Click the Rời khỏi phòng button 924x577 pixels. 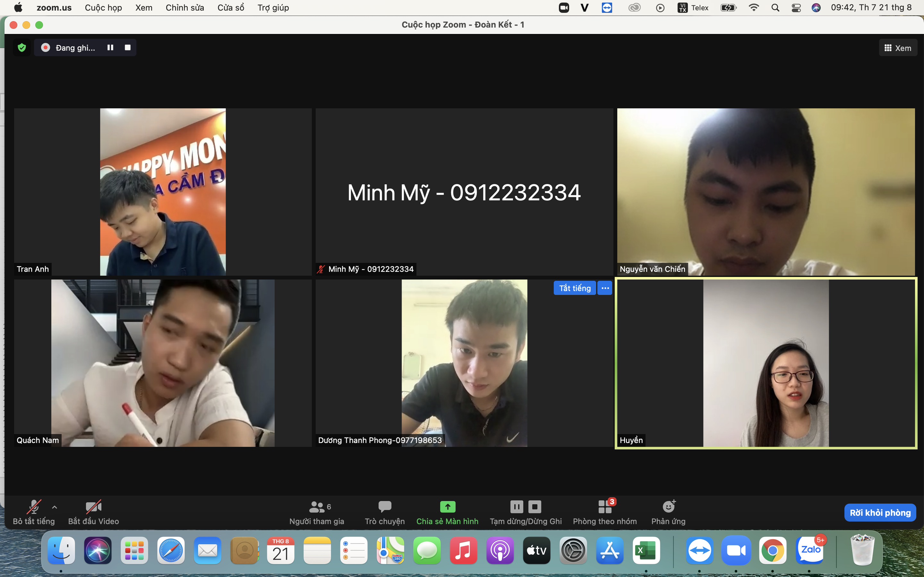(880, 513)
